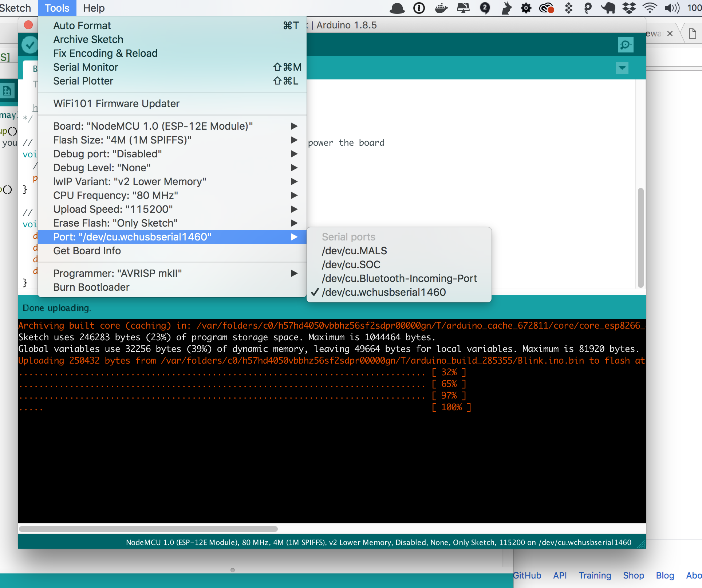The width and height of the screenshot is (702, 588).
Task: Expand the Board NodeMCU 1.0 submenu
Action: (x=153, y=126)
